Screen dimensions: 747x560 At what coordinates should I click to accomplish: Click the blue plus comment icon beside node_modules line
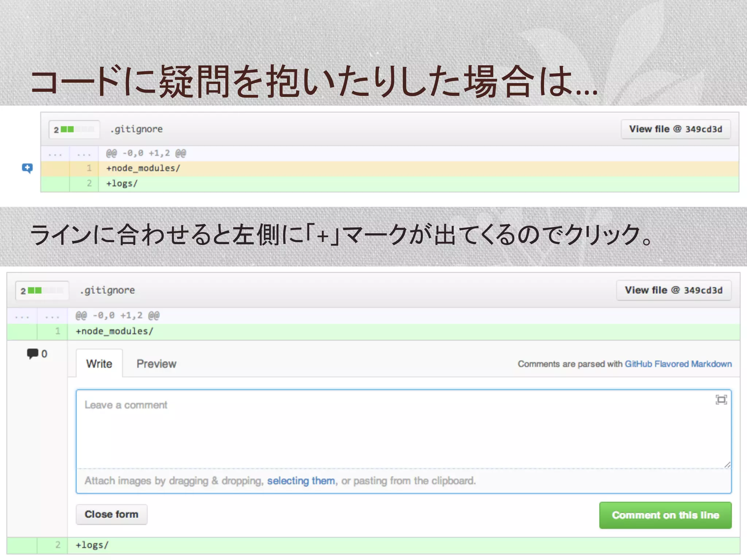(27, 168)
